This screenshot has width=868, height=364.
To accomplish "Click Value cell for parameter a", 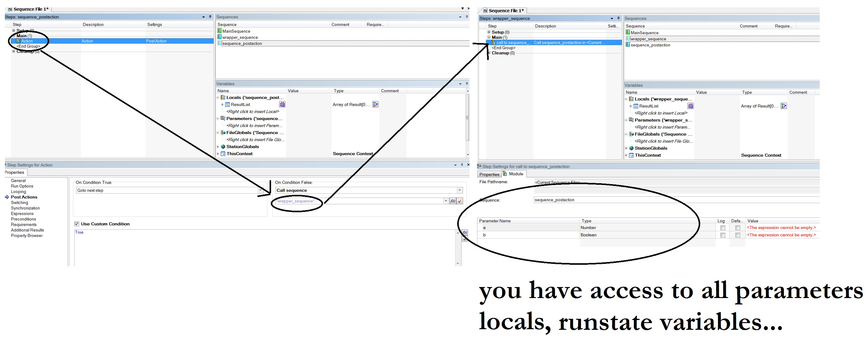I will point(782,227).
